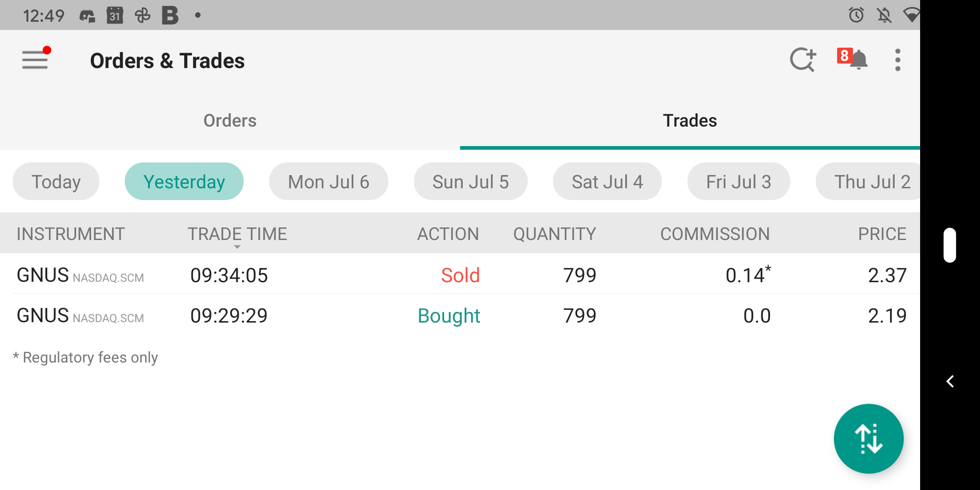Tap the calendar icon in status bar
The width and height of the screenshot is (980, 490).
pos(115,15)
